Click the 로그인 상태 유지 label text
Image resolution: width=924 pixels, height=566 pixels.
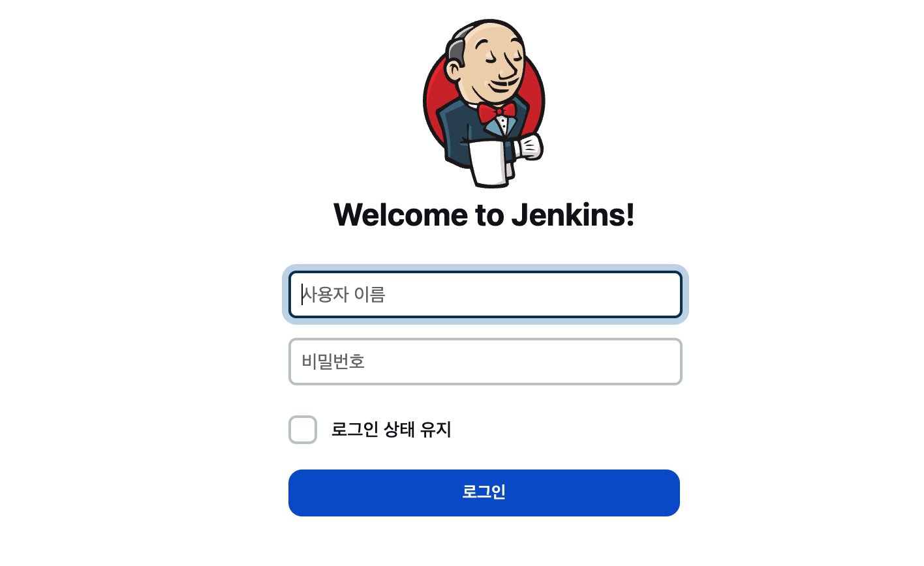(392, 430)
